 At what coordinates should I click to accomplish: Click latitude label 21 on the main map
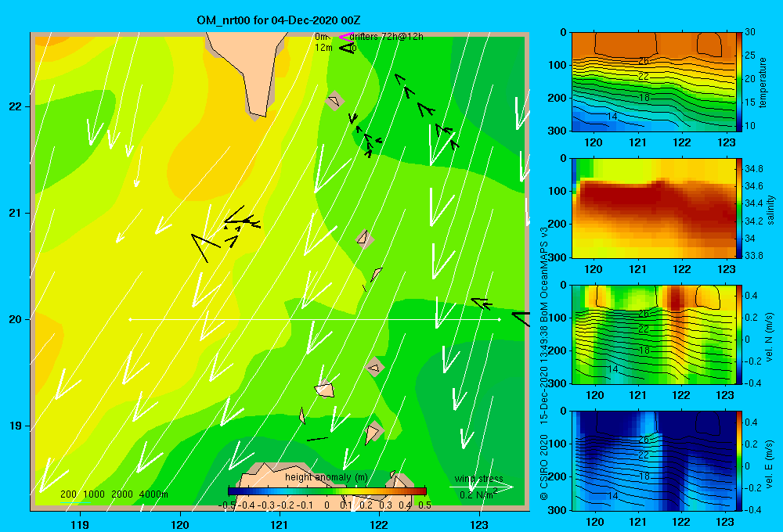pos(16,213)
